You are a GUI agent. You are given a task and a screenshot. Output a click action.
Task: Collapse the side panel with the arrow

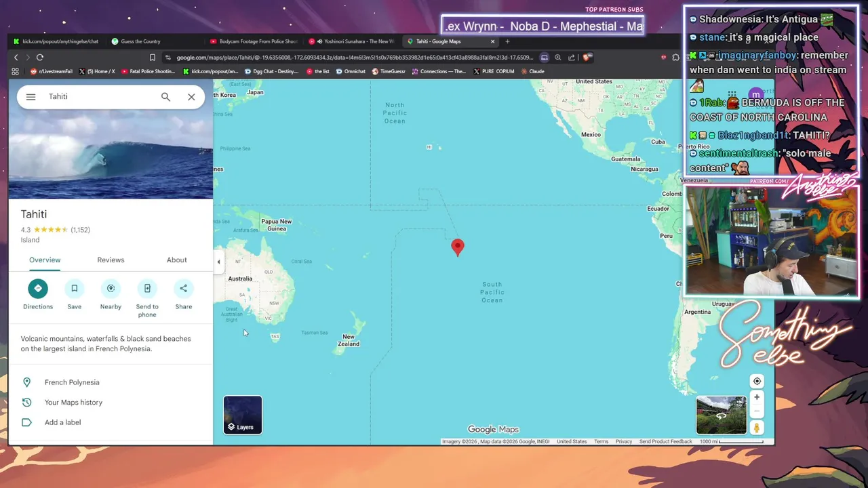coord(218,262)
